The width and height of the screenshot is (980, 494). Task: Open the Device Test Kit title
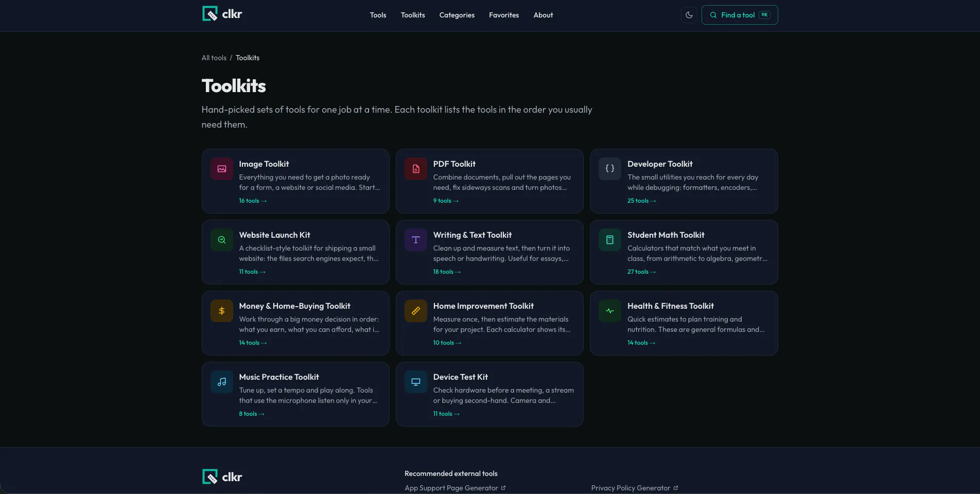point(461,377)
